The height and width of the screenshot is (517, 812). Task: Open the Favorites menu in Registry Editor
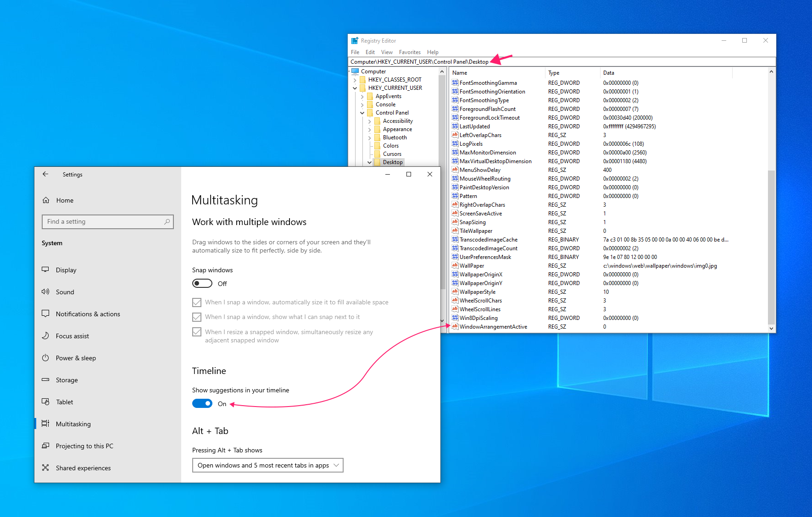pos(410,52)
